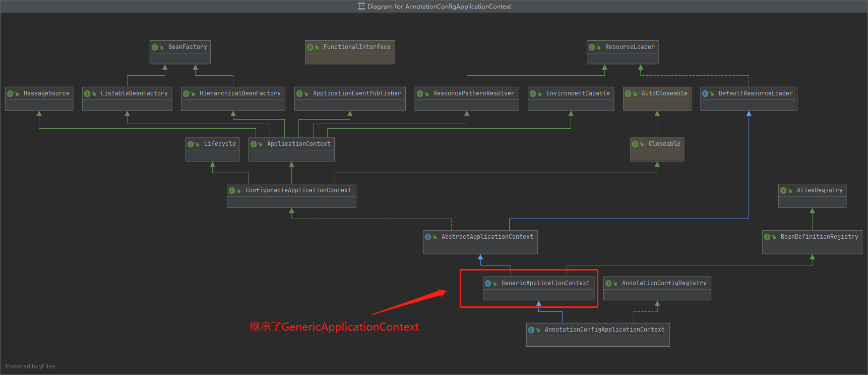The height and width of the screenshot is (375, 868).
Task: Select the AnnotationConfigApplicationContext node label
Action: (605, 330)
